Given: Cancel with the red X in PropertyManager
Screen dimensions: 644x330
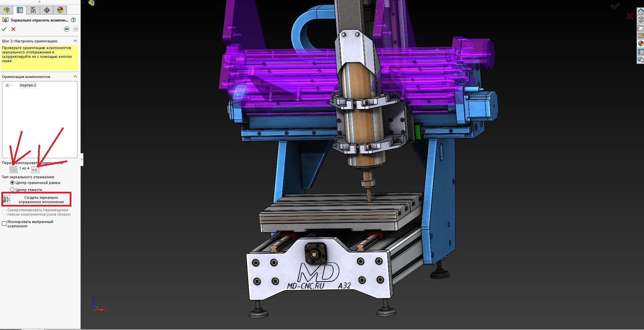Looking at the screenshot, I should [13, 29].
